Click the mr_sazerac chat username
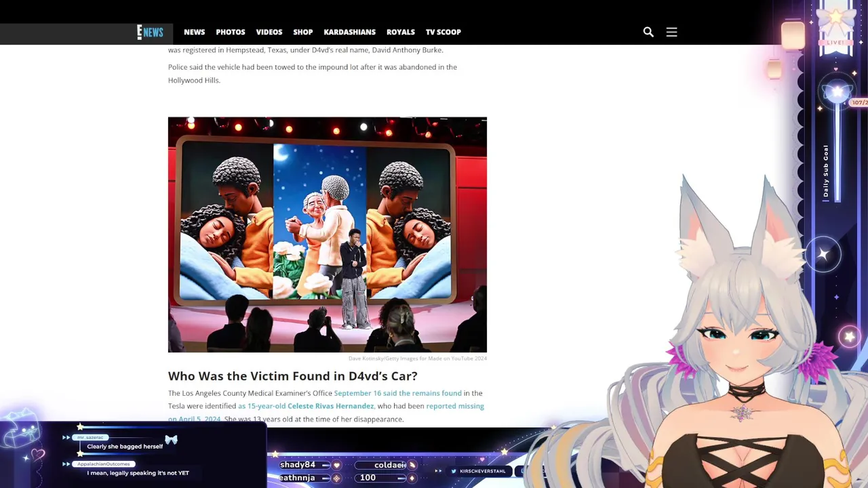This screenshot has height=488, width=868. pyautogui.click(x=91, y=438)
